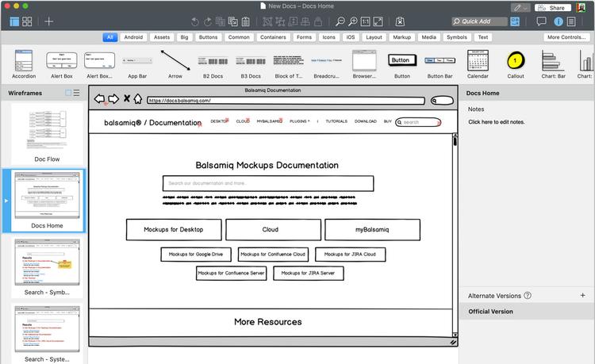Expand the Docs Home thumbnail arrow
595x364 pixels.
tap(6, 201)
